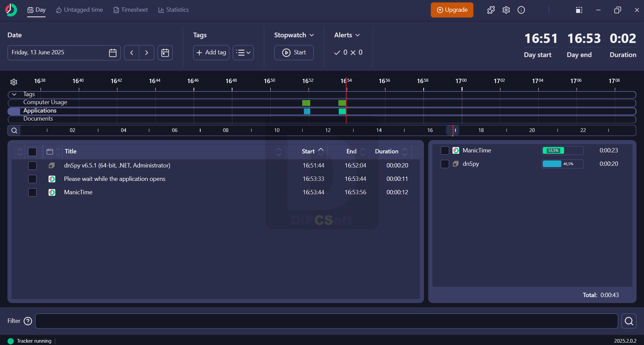
Task: Sort by Duration column
Action: tap(391, 151)
